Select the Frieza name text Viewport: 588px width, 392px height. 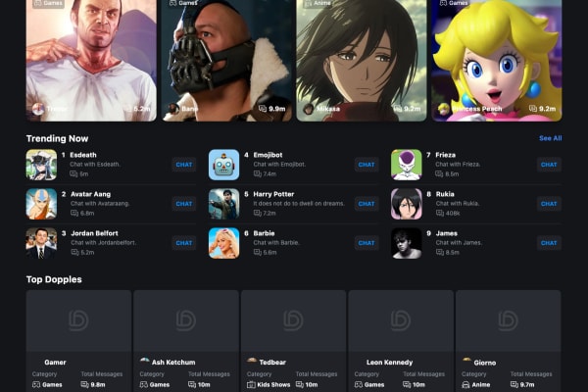(446, 155)
